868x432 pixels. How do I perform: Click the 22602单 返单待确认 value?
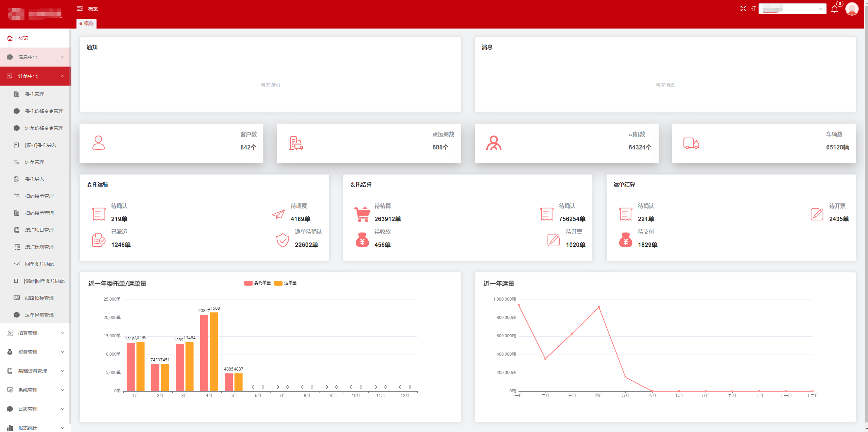click(306, 245)
